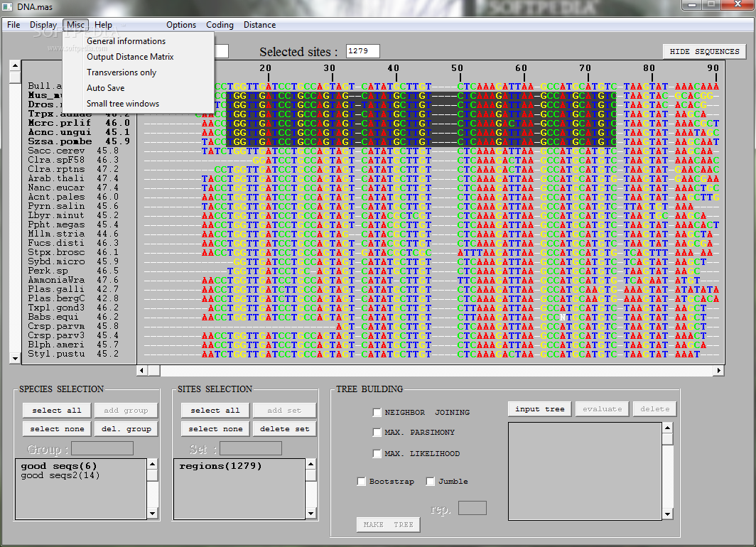Click the DNA.mas title bar icon
This screenshot has width=756, height=547.
[7, 6]
